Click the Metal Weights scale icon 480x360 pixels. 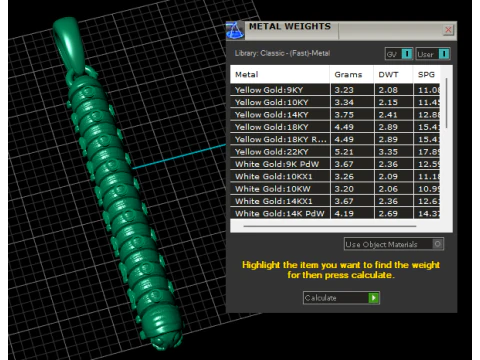(235, 30)
